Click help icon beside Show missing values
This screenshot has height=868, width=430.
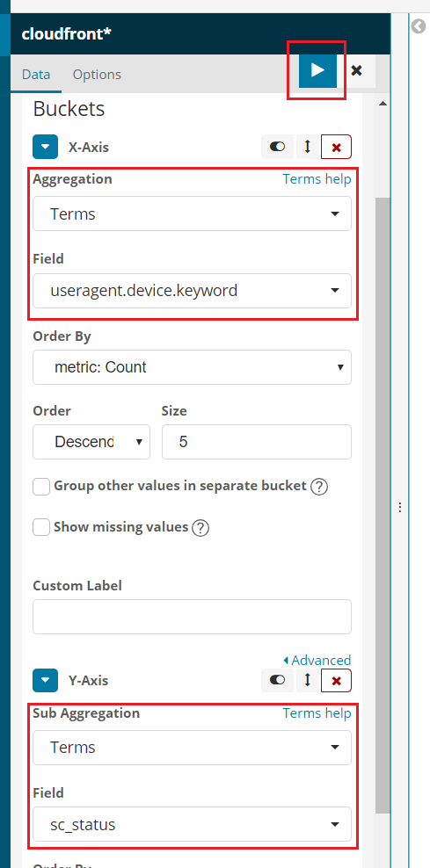point(200,528)
